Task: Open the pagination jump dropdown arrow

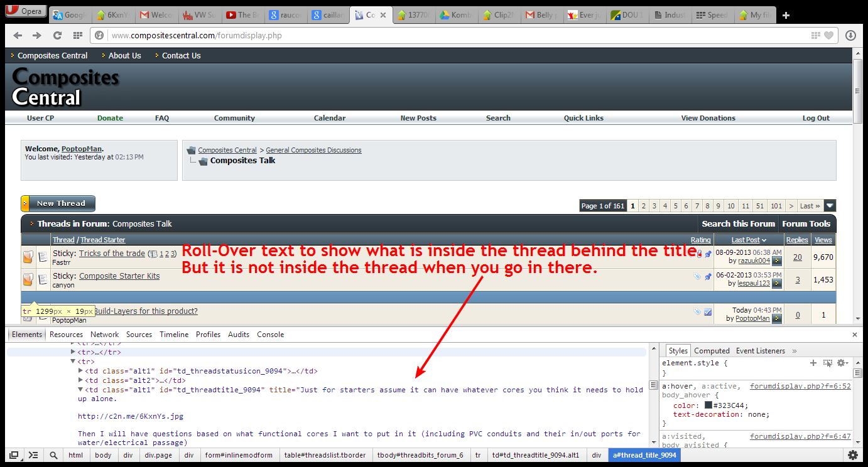Action: (x=830, y=206)
